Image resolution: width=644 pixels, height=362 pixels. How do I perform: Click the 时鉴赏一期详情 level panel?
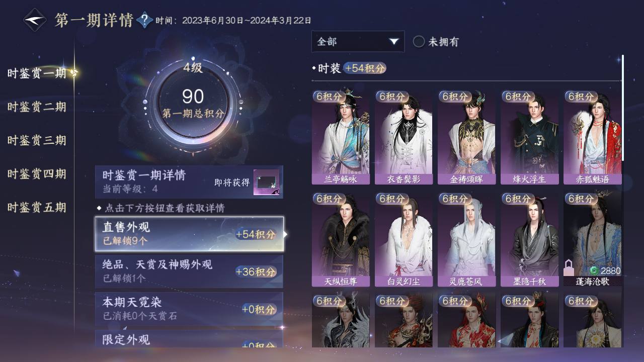(189, 182)
